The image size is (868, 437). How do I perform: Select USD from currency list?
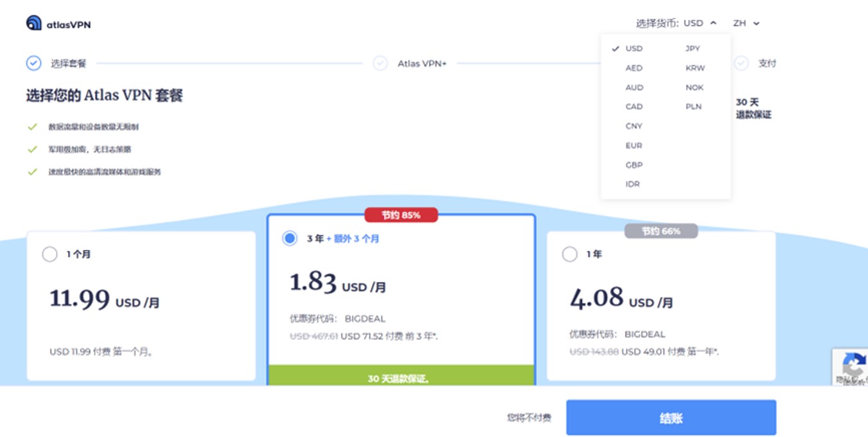(x=633, y=49)
